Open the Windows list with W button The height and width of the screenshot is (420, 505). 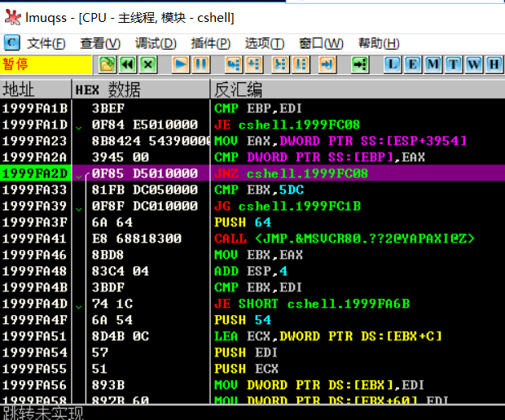coord(474,64)
